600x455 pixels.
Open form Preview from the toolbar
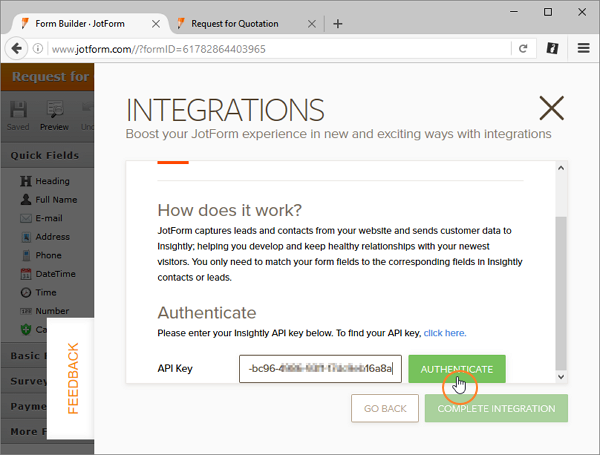54,115
